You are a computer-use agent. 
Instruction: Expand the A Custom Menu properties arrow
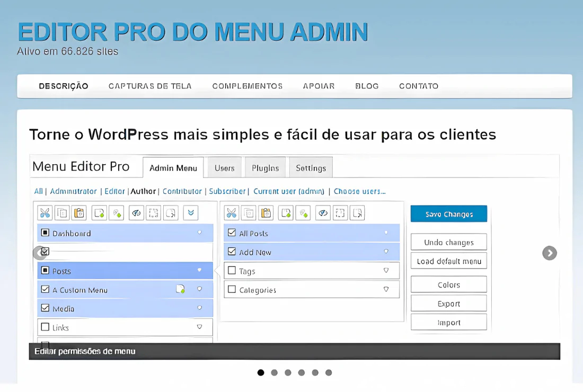pyautogui.click(x=200, y=289)
